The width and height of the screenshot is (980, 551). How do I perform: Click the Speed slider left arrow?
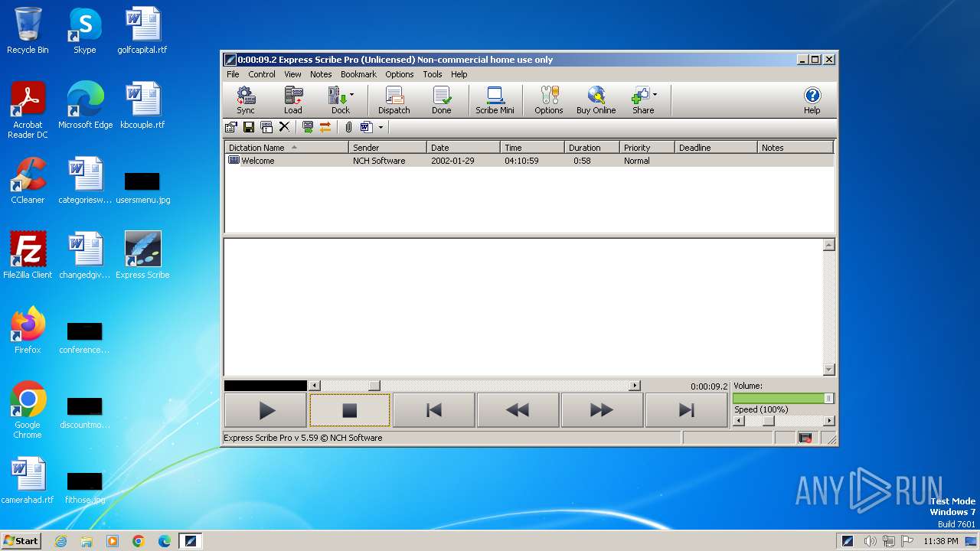click(x=738, y=421)
